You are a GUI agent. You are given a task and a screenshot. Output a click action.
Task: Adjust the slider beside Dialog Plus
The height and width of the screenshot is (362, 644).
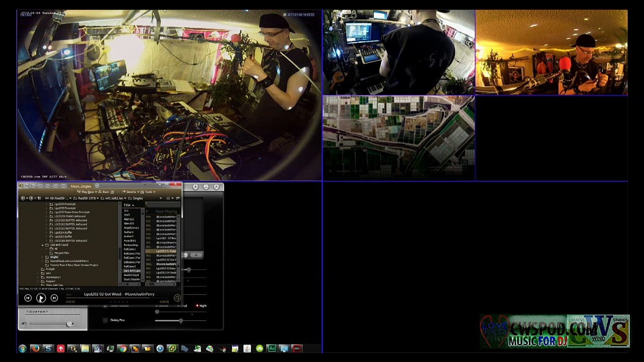pyautogui.click(x=180, y=320)
